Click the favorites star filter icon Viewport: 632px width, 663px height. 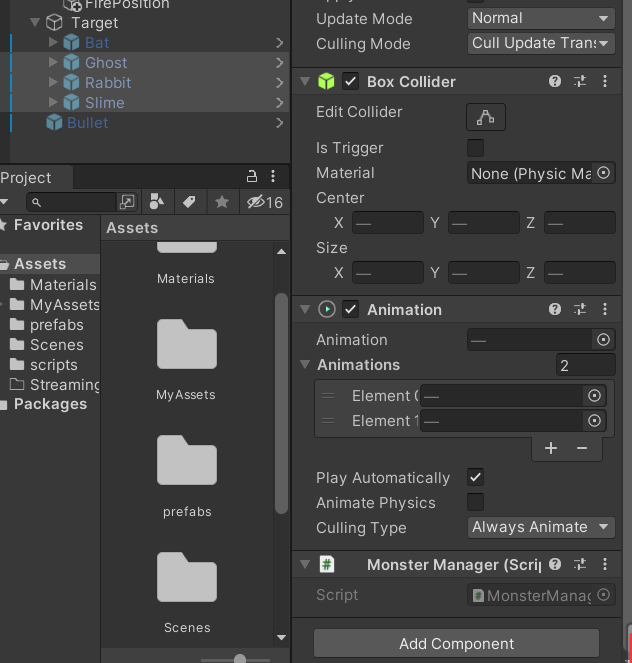click(x=222, y=202)
